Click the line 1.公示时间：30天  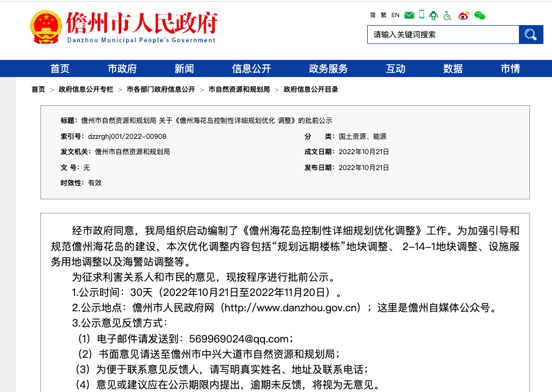(x=207, y=292)
